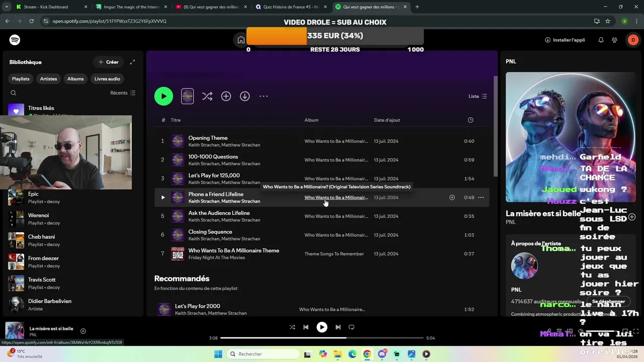This screenshot has width=644, height=362.
Task: Filter library by Artistes
Action: pos(48,78)
